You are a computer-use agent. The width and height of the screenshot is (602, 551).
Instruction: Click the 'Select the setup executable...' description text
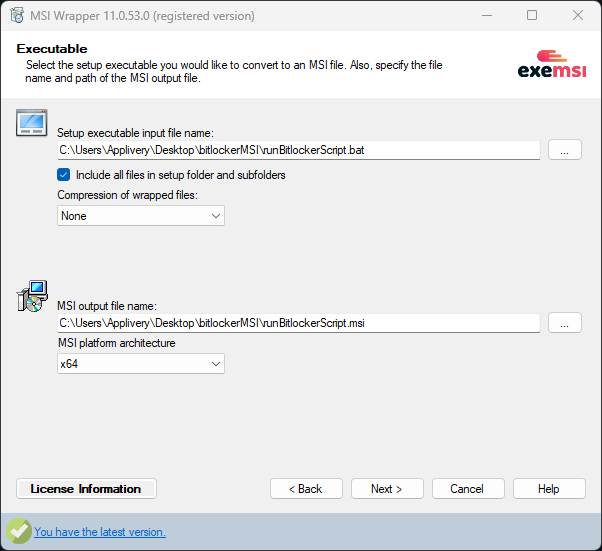coord(233,71)
